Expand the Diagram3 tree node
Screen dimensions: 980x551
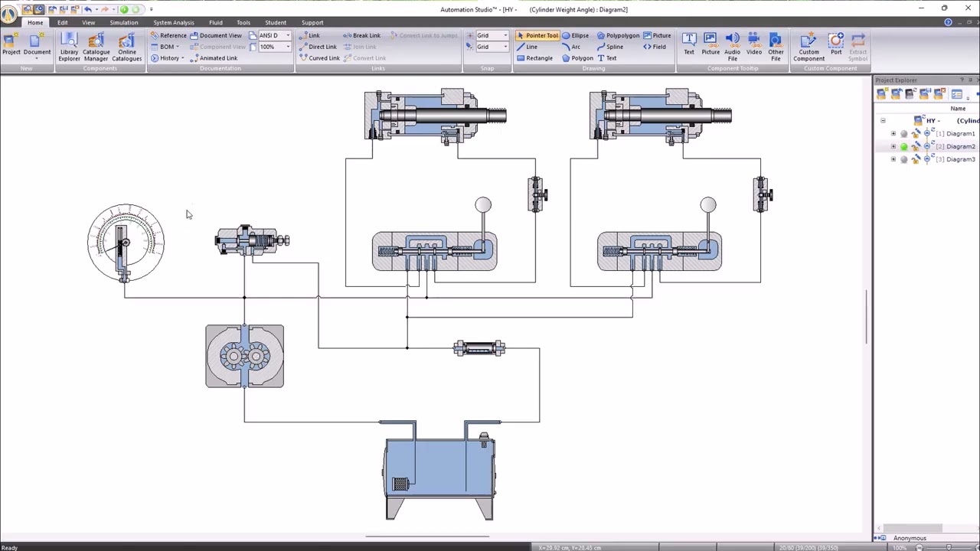893,160
